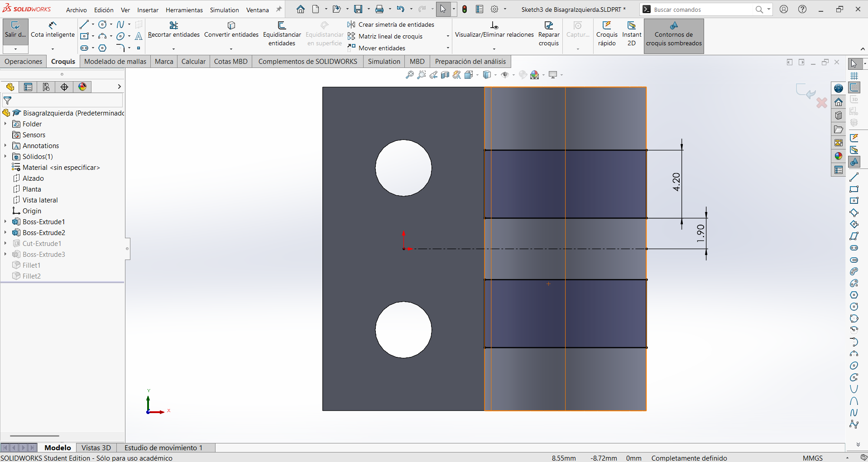Screen dimensions: 868x462
Task: Open options gear icon
Action: click(x=495, y=9)
